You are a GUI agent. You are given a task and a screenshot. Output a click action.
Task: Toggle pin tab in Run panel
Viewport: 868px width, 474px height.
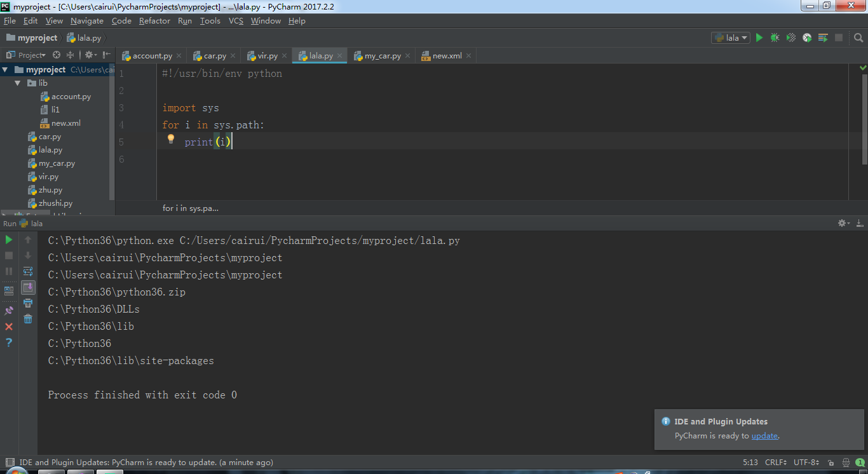coord(9,311)
